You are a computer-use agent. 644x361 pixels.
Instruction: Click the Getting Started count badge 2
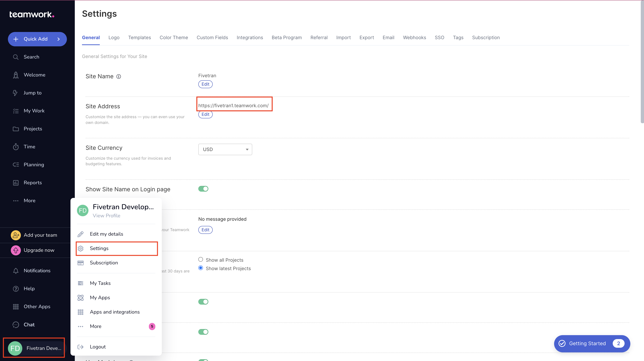click(x=618, y=344)
